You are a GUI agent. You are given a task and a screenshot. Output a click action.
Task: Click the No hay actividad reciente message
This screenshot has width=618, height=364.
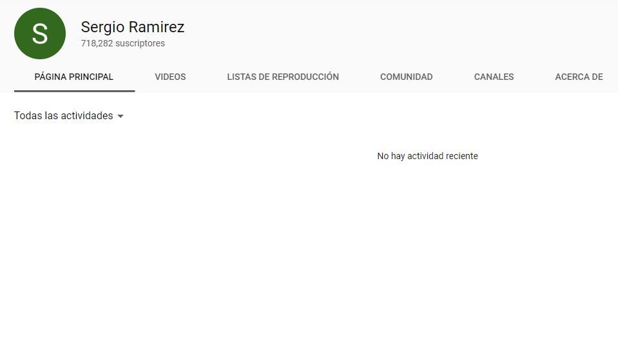point(427,156)
